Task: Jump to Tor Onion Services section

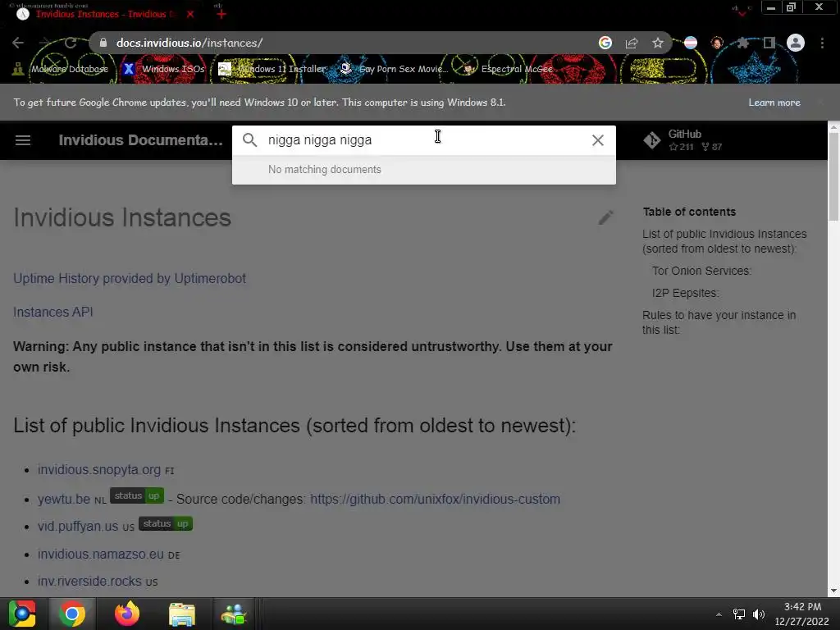Action: tap(701, 271)
